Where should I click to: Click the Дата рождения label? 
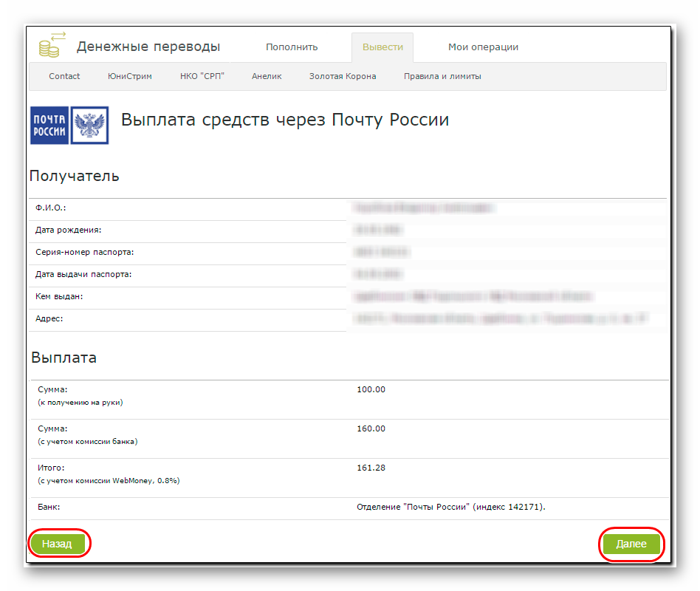[x=69, y=230]
